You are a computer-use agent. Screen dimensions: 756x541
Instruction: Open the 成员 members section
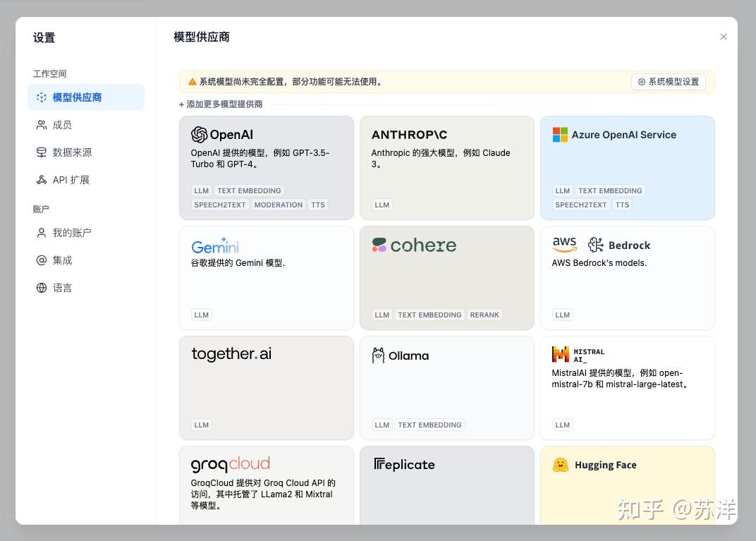tap(62, 125)
